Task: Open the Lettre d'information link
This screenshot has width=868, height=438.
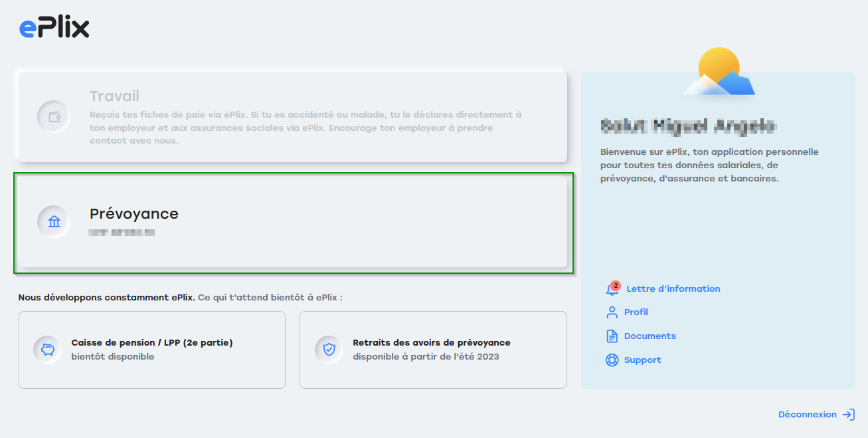Action: coord(673,289)
